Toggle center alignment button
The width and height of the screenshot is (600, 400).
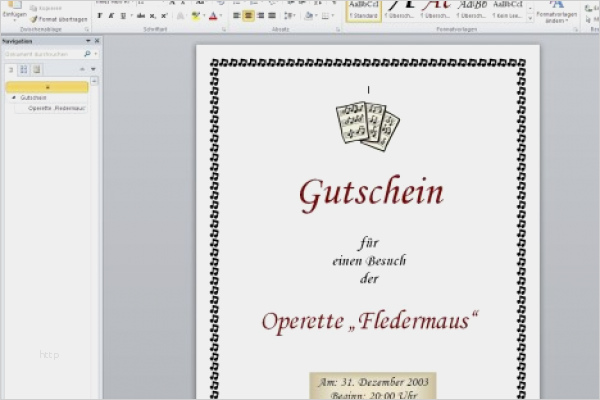coord(248,16)
